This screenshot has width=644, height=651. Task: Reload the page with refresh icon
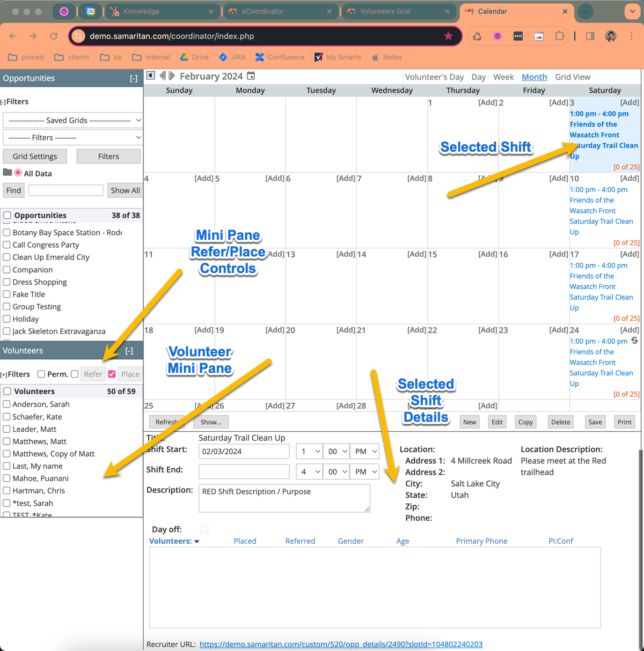click(54, 36)
